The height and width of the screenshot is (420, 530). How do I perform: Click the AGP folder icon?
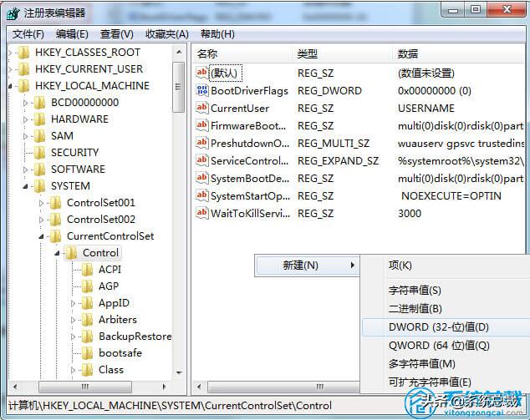point(87,286)
